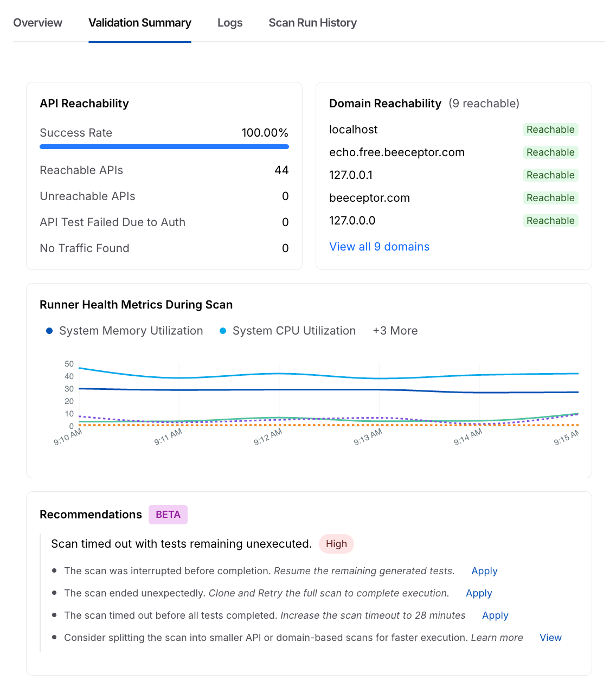Open the Overview tab
This screenshot has width=616, height=693.
(37, 23)
